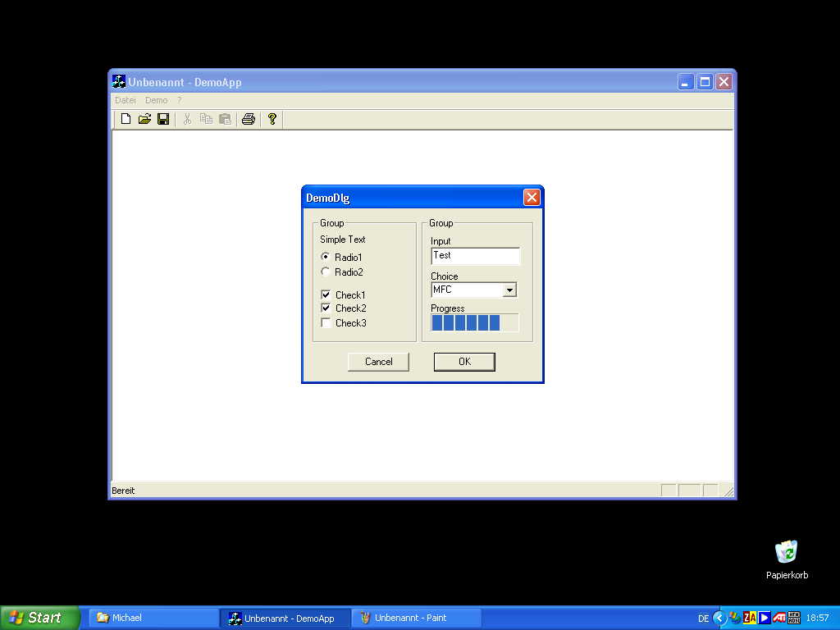840x630 pixels.
Task: Open the Demo menu
Action: [x=156, y=100]
